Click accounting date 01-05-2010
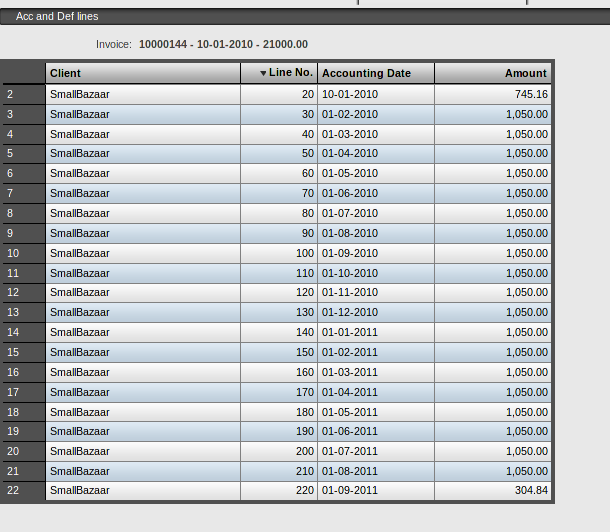 (x=376, y=173)
